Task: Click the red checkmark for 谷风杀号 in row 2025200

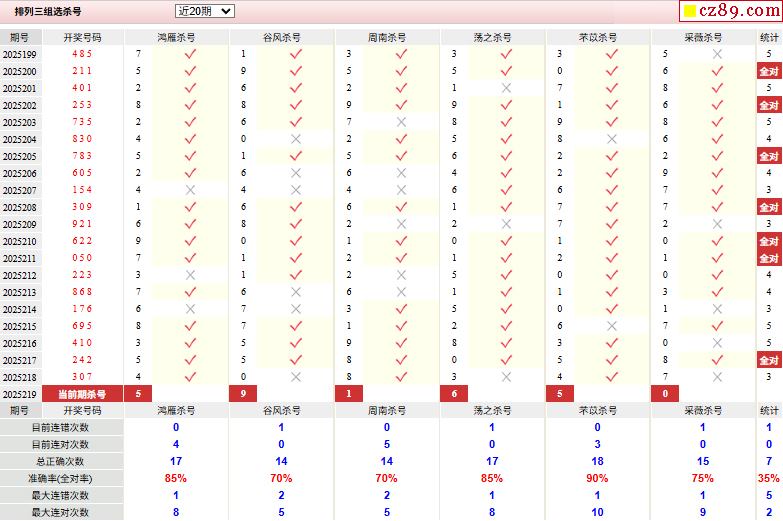Action: (296, 71)
